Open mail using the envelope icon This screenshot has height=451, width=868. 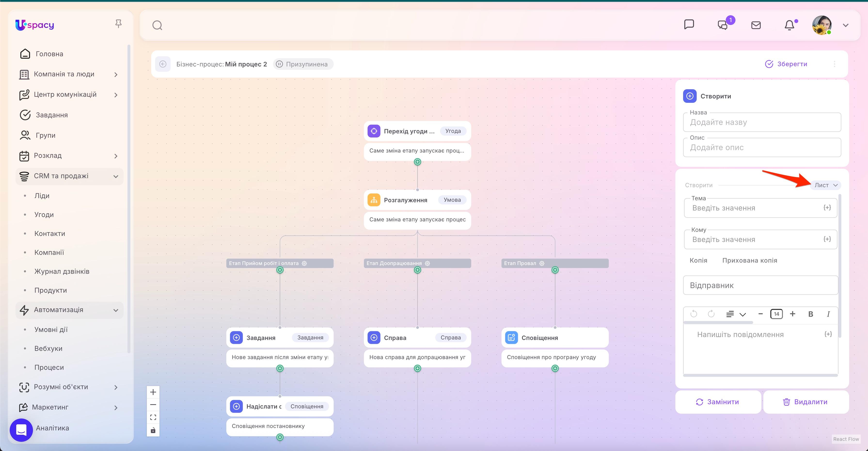coord(756,24)
